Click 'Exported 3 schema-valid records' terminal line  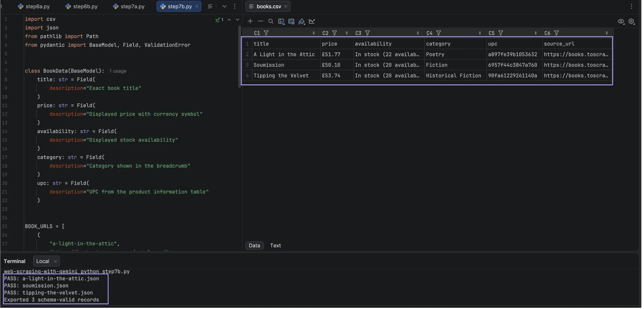52,300
